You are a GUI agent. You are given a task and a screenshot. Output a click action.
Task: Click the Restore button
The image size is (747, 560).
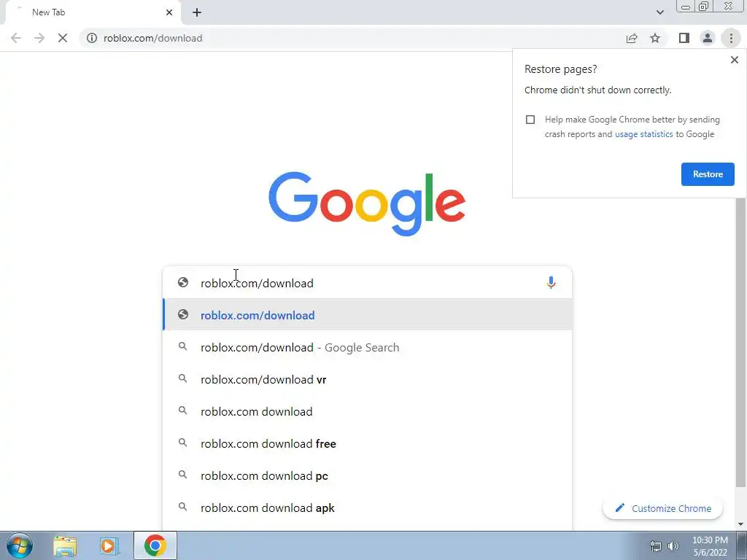[708, 174]
